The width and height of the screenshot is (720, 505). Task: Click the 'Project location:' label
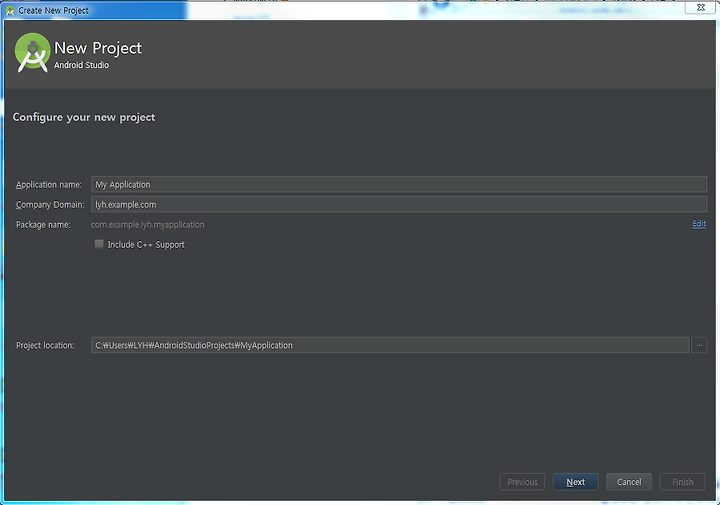(45, 345)
